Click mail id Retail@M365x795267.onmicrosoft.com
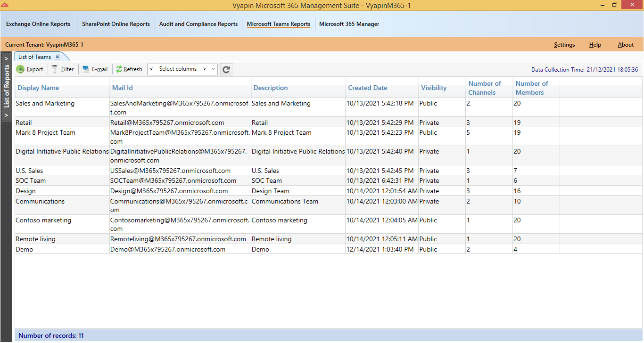This screenshot has width=644, height=343. click(167, 122)
